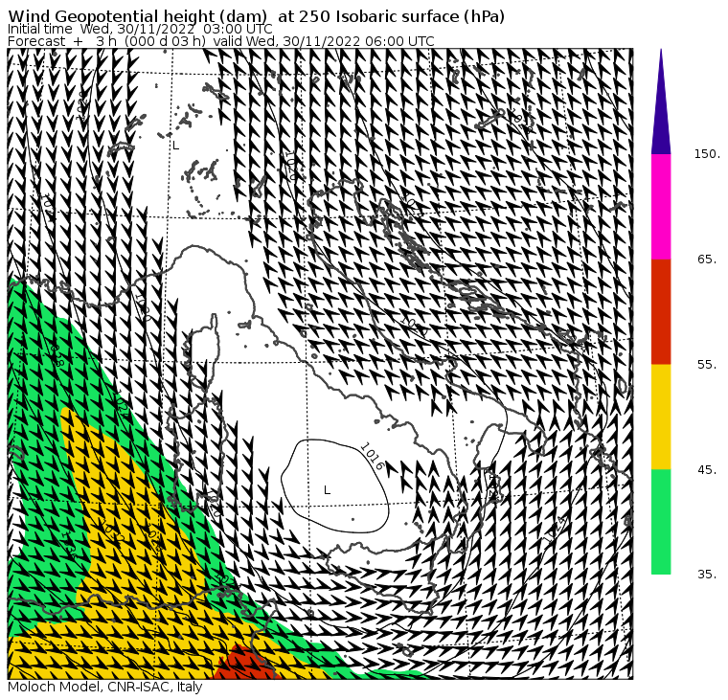Click the L marker inside the 1016 contour

tap(327, 490)
